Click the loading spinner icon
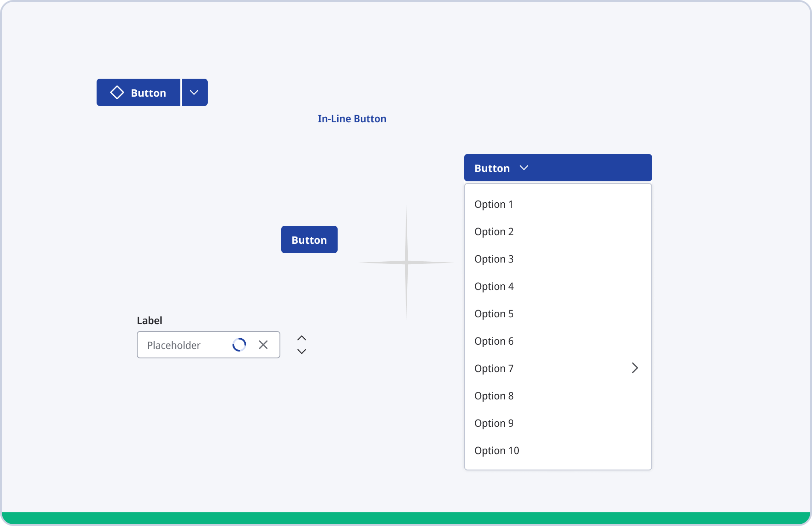Viewport: 812px width, 526px height. (239, 345)
